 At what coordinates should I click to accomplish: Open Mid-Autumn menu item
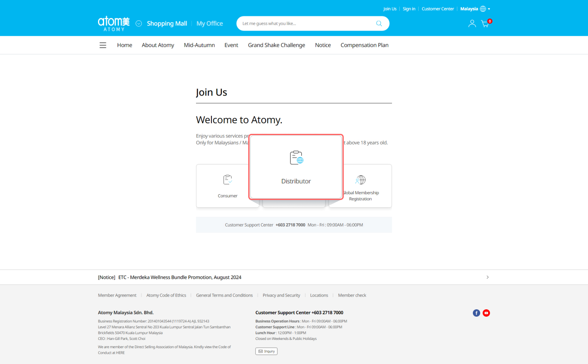(199, 45)
